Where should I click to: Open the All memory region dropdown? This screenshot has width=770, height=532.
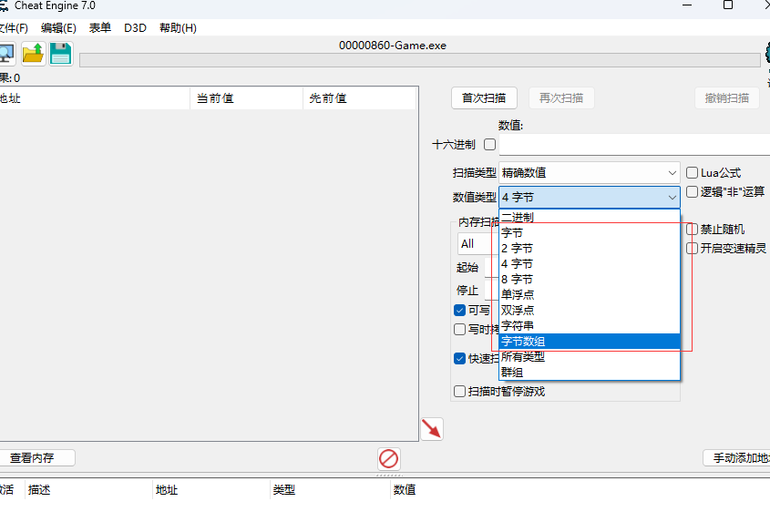point(477,244)
